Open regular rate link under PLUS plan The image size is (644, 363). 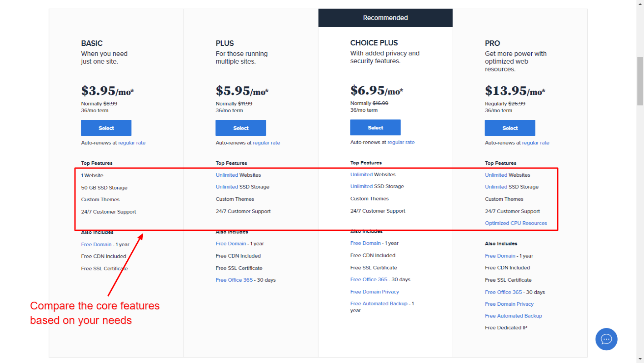(x=266, y=143)
